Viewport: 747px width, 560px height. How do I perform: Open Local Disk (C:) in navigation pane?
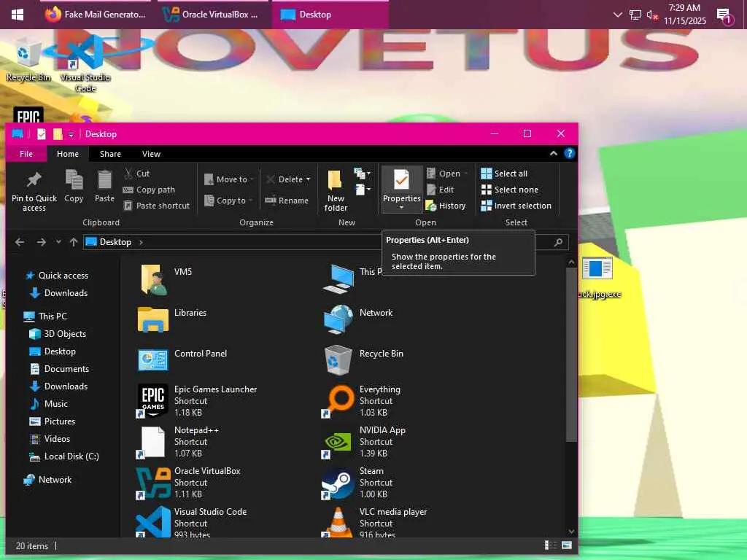64,456
